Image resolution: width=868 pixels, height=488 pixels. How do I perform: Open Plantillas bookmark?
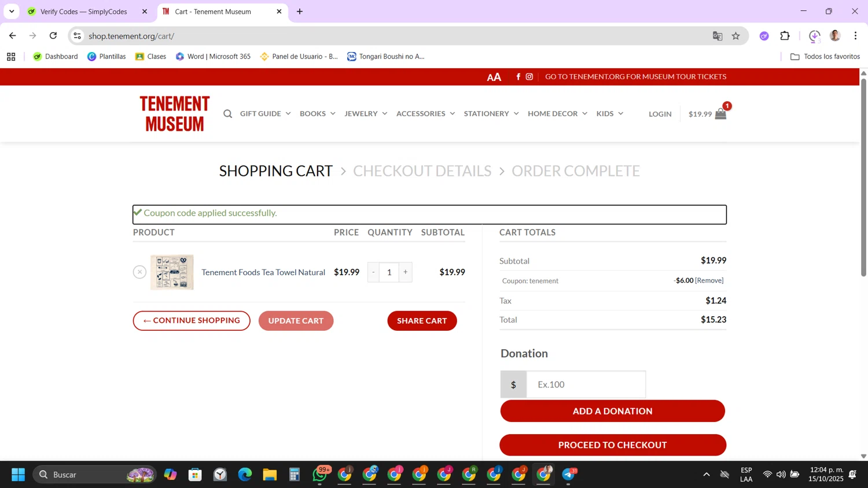106,57
